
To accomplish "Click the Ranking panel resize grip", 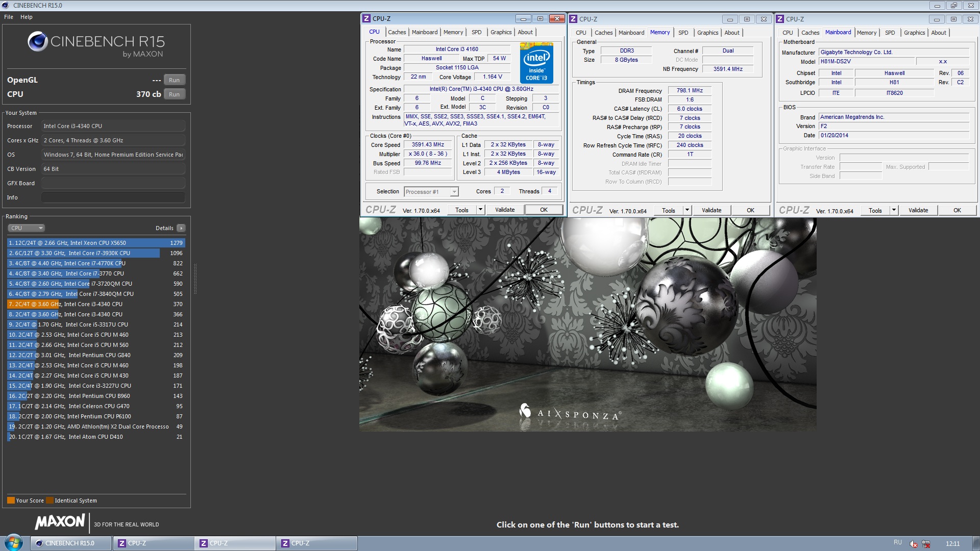I will tap(195, 279).
